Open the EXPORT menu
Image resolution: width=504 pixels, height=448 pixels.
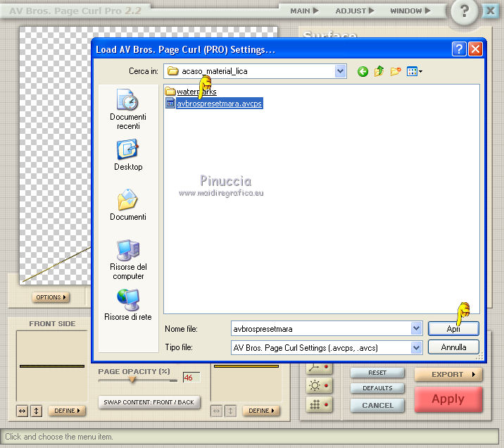click(448, 374)
